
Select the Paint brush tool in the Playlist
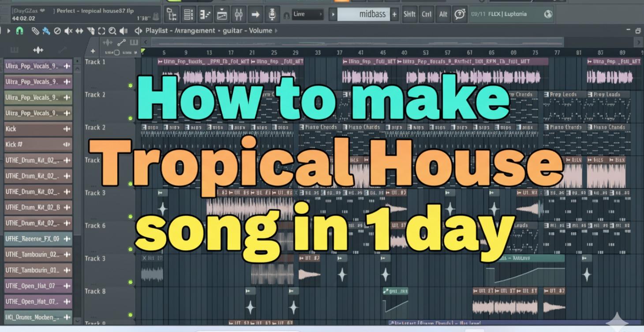46,31
